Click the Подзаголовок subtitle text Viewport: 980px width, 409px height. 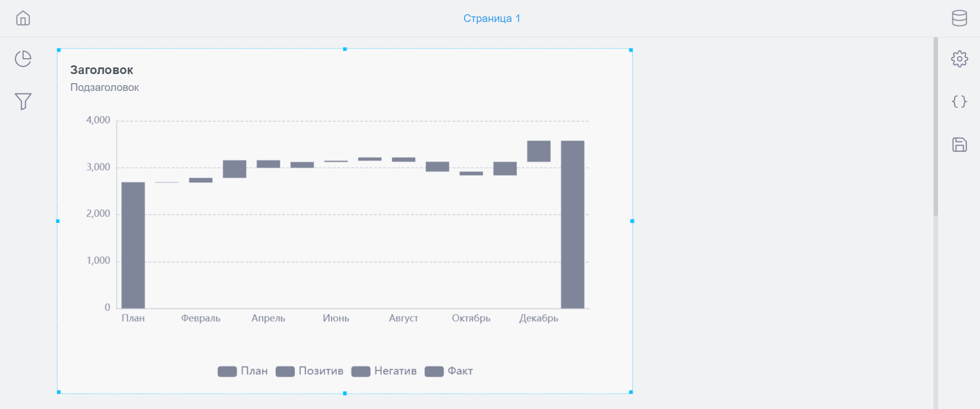coord(105,87)
